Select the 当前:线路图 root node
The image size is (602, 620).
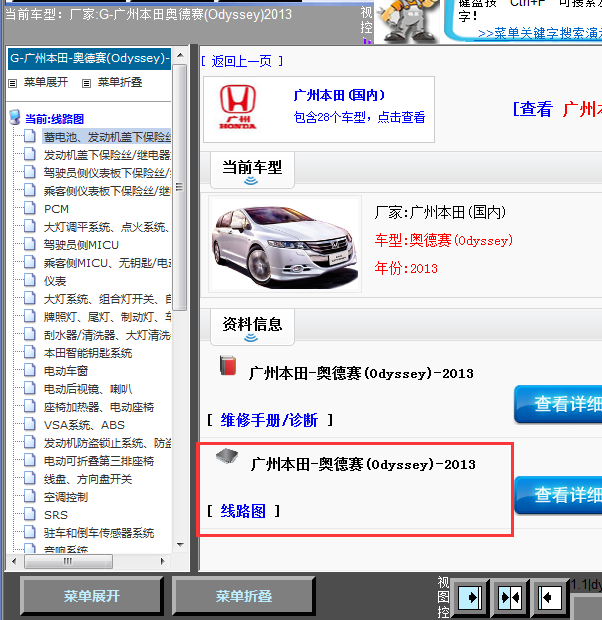(55, 119)
